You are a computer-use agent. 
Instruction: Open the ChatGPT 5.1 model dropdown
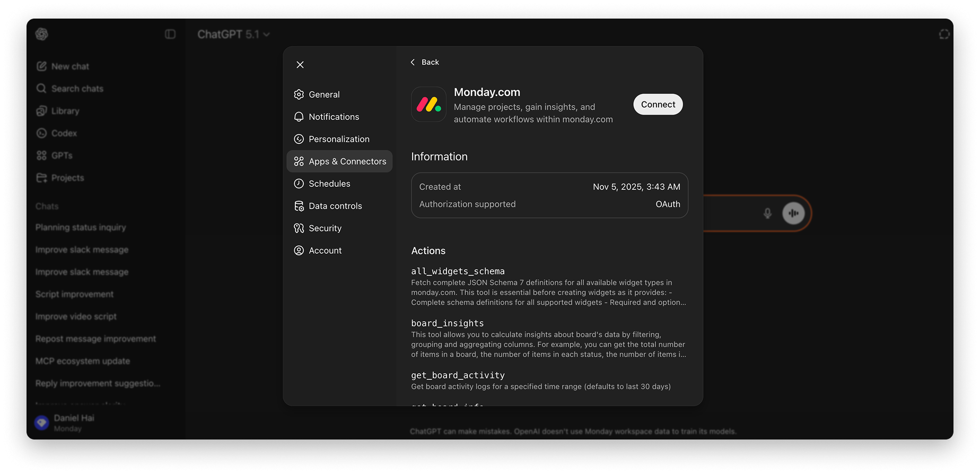point(234,35)
